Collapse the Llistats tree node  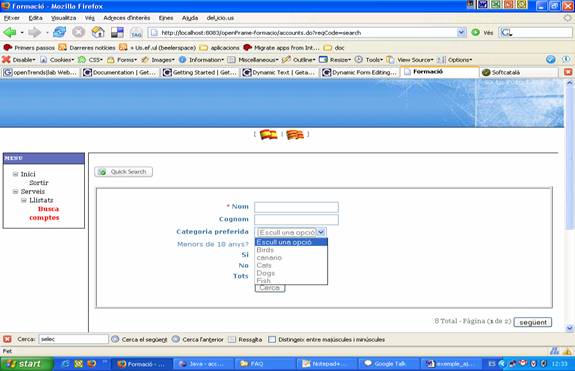point(24,200)
